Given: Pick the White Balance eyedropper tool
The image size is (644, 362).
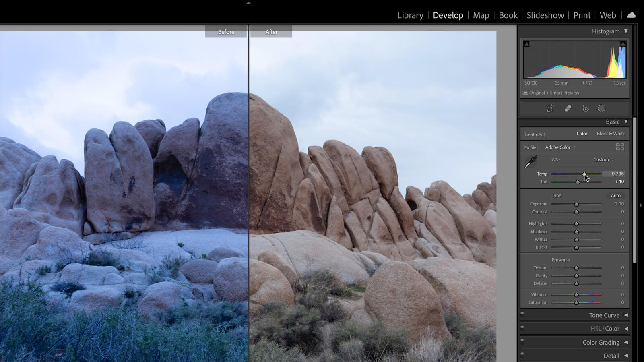Looking at the screenshot, I should [x=530, y=162].
